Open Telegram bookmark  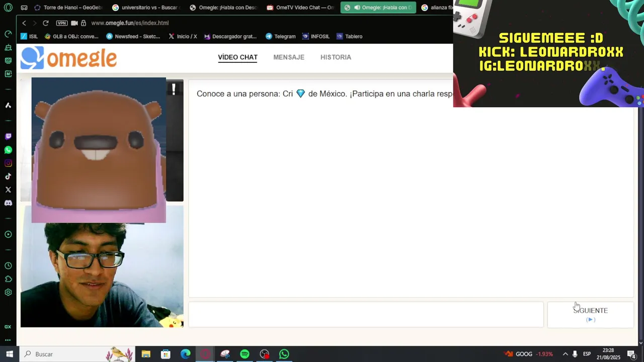click(281, 36)
